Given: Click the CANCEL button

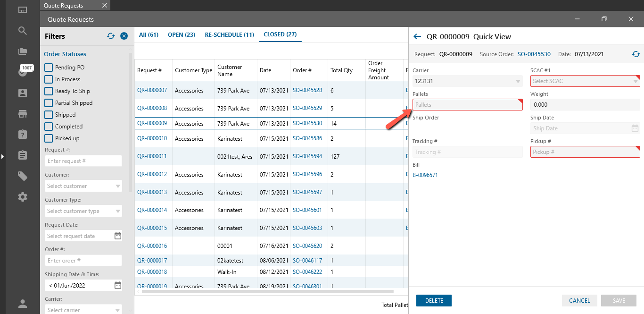Looking at the screenshot, I should pos(579,301).
